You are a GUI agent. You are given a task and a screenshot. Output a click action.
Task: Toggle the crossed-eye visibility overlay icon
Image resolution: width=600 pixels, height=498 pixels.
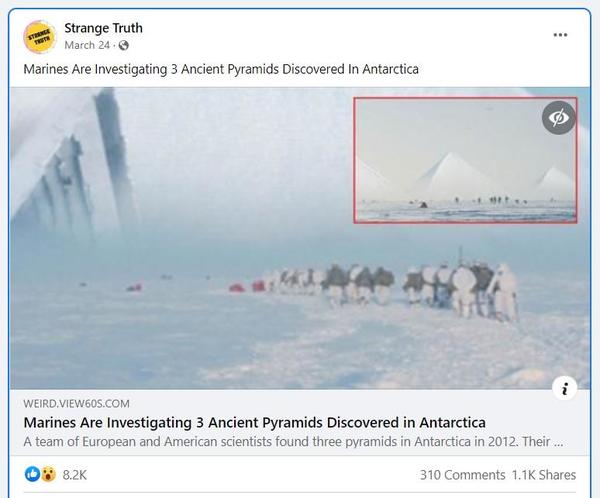(x=559, y=118)
